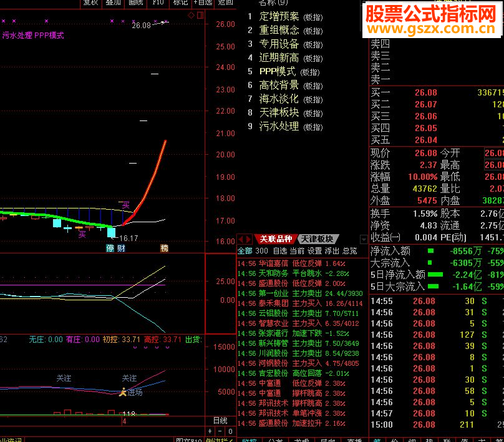Click the 天和防务 平台跳水 alert row
The width and height of the screenshot is (504, 442).
[293, 274]
